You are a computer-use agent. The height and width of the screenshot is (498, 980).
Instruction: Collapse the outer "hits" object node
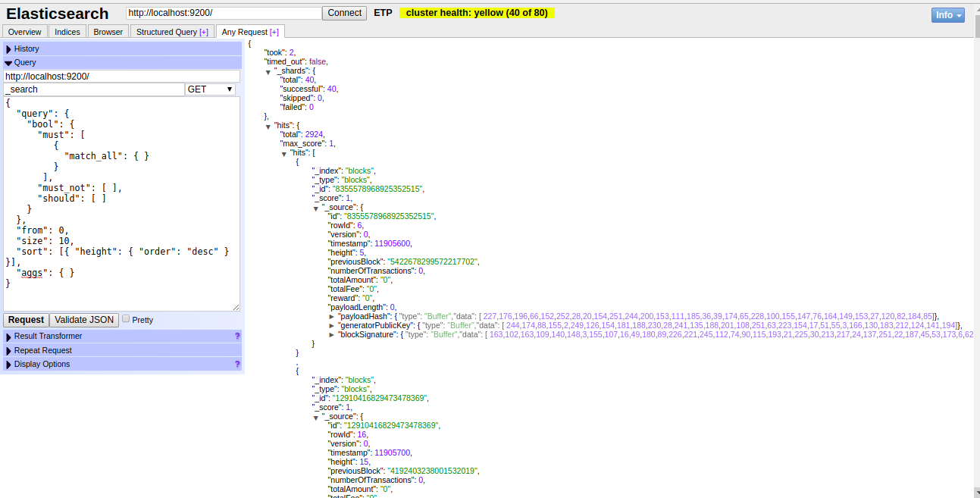click(268, 126)
